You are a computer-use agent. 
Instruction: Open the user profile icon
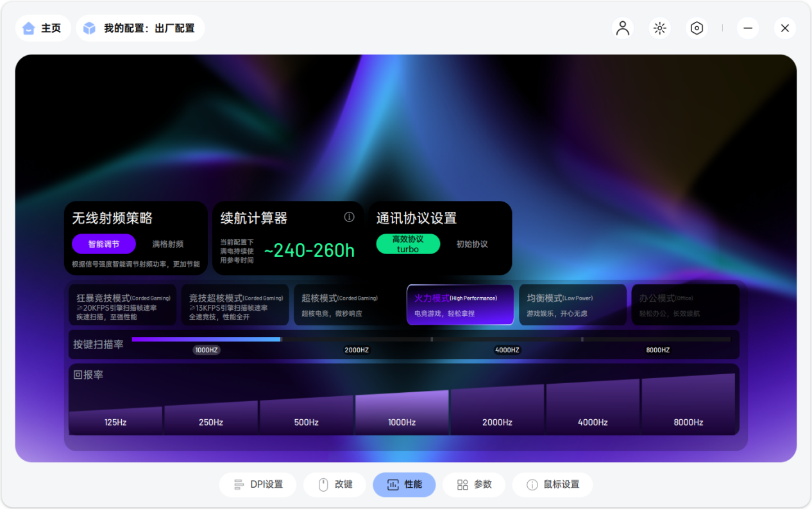click(622, 28)
